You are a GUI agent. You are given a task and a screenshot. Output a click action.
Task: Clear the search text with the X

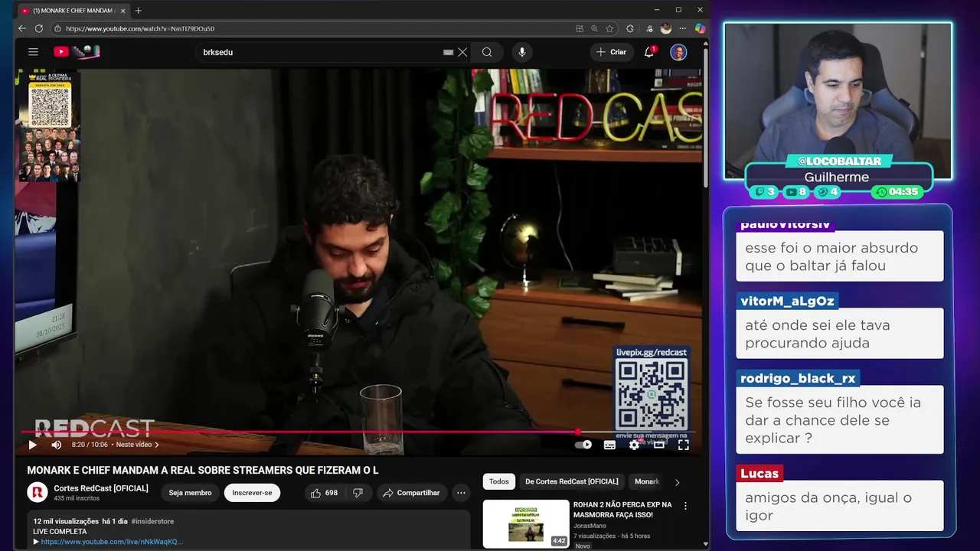(462, 52)
